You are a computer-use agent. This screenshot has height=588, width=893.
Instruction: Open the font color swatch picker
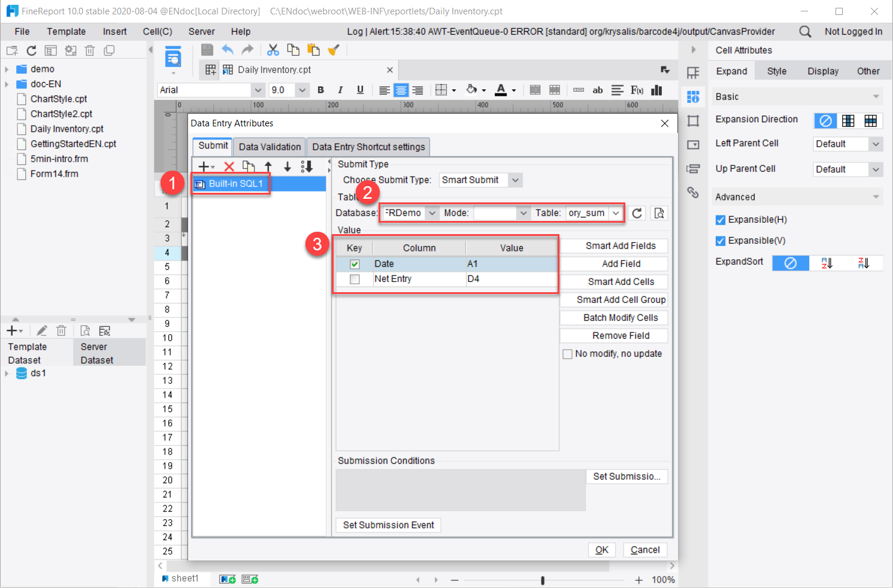pos(512,90)
